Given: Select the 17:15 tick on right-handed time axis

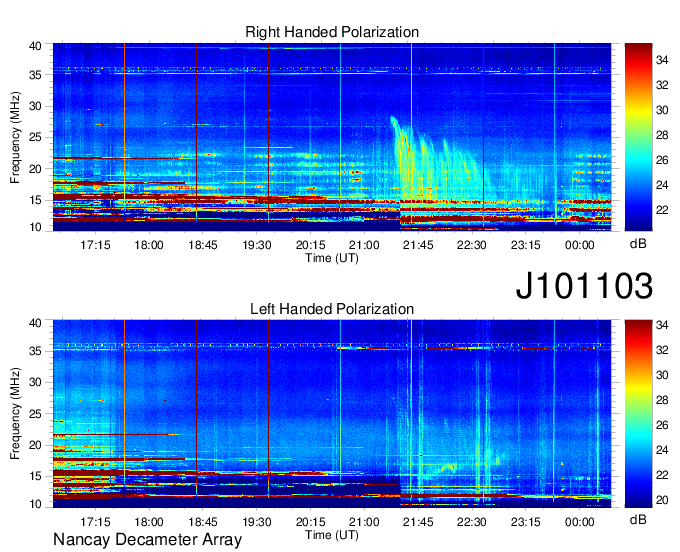Looking at the screenshot, I should (x=95, y=245).
